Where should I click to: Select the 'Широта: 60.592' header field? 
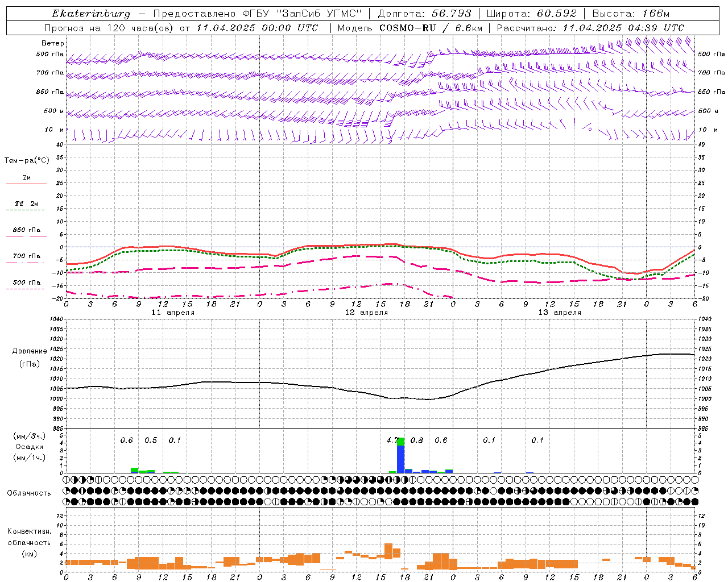[531, 14]
